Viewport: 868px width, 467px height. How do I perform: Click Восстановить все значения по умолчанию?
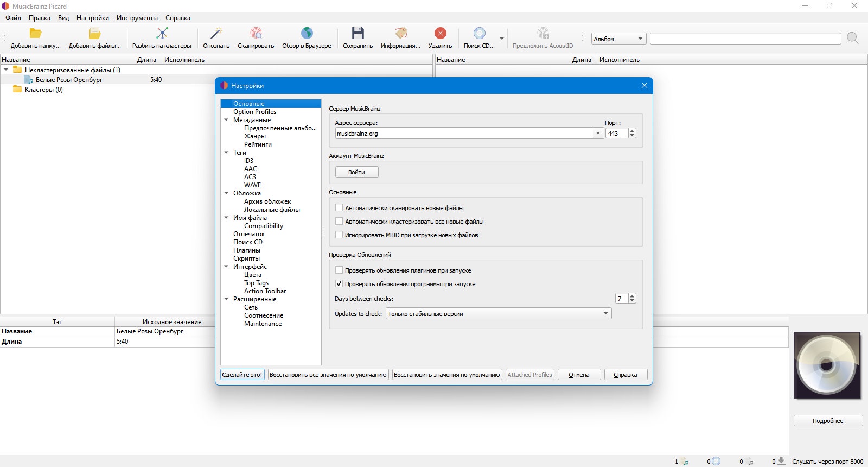(x=328, y=375)
